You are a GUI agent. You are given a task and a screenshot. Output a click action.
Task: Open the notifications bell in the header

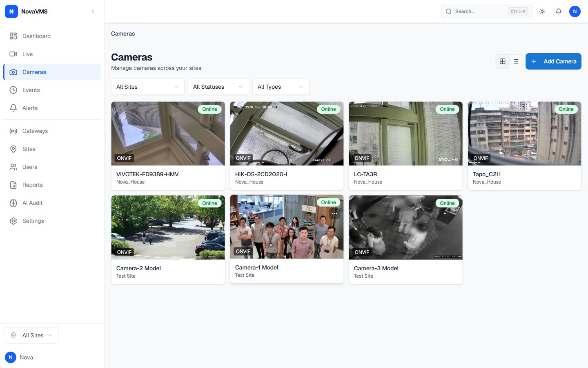[559, 11]
